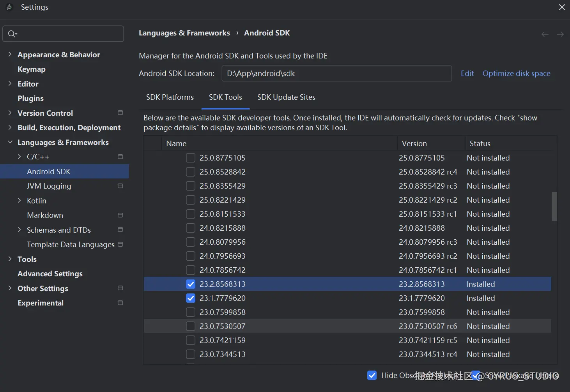
Task: Switch to the SDK Platforms tab
Action: [x=170, y=97]
